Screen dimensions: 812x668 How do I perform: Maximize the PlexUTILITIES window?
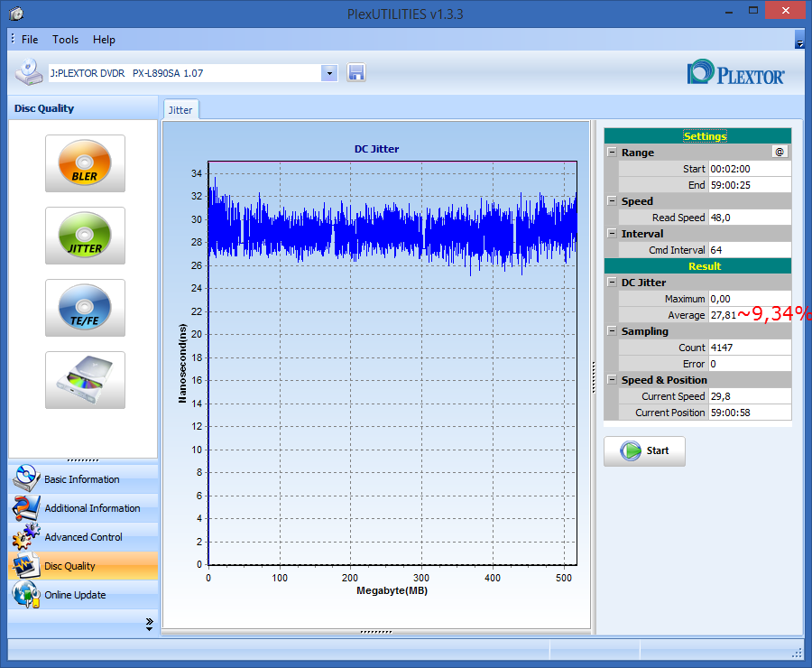click(x=753, y=11)
